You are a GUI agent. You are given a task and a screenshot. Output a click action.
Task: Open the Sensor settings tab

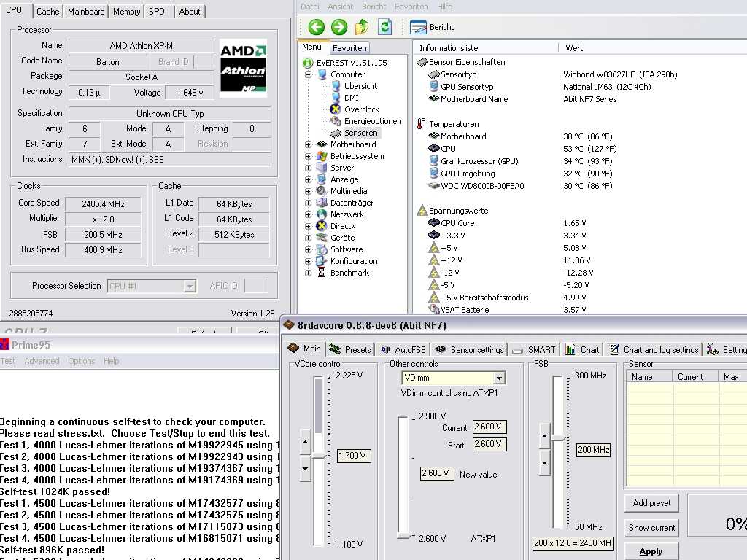pos(470,349)
